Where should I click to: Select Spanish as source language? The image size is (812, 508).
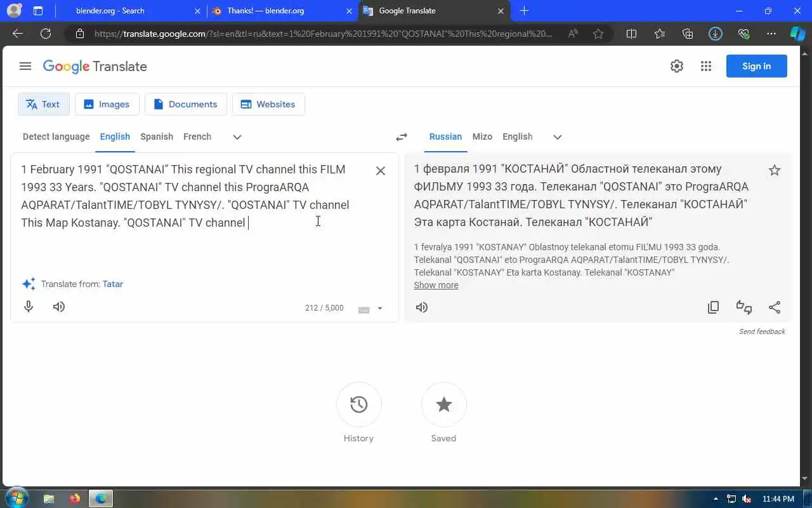[x=157, y=137]
